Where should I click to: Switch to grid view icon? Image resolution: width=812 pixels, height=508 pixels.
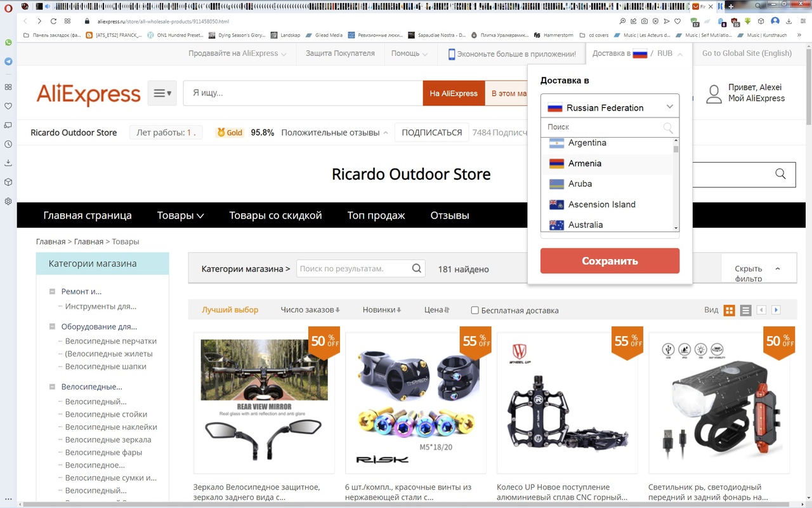click(729, 310)
